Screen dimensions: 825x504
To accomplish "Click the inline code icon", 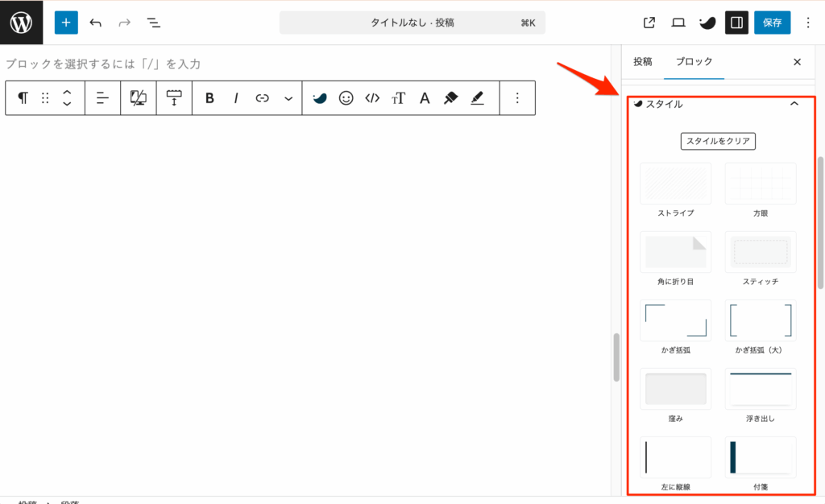I will click(371, 98).
